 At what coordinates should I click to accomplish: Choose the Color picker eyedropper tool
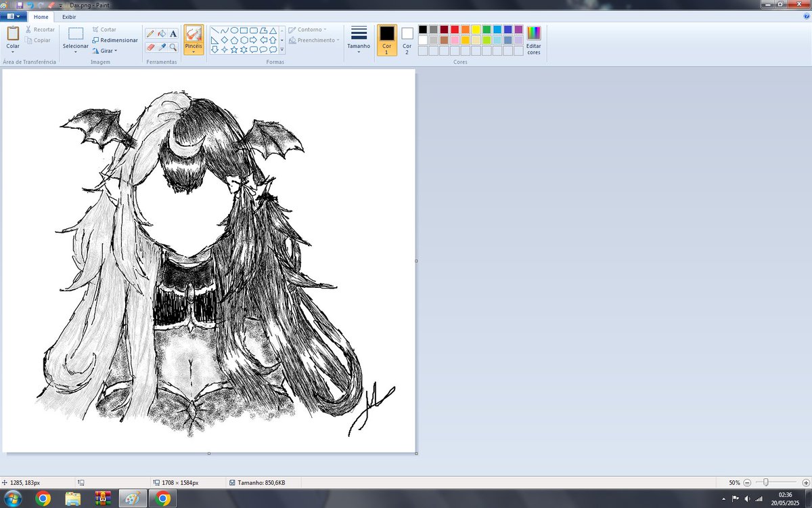[163, 48]
